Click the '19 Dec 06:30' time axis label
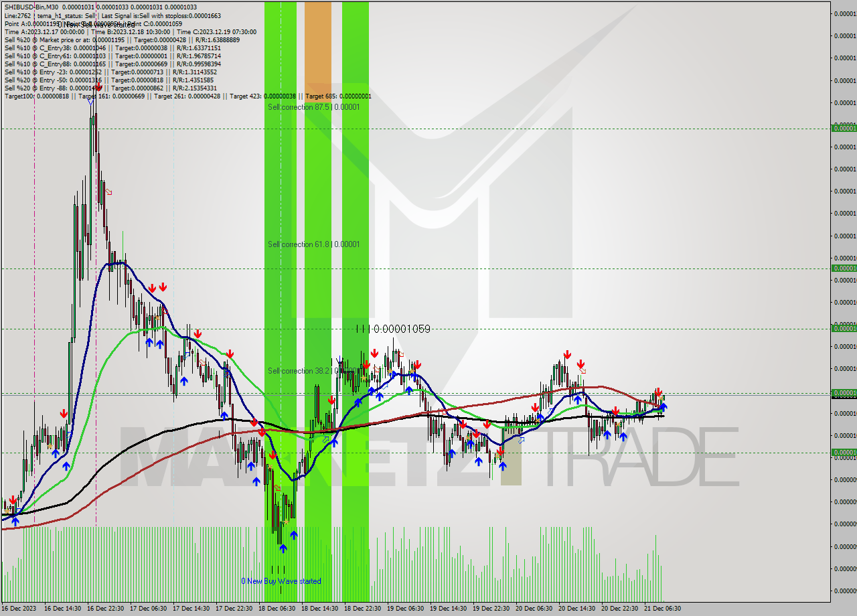Viewport: 857px width, 616px height. [x=404, y=608]
